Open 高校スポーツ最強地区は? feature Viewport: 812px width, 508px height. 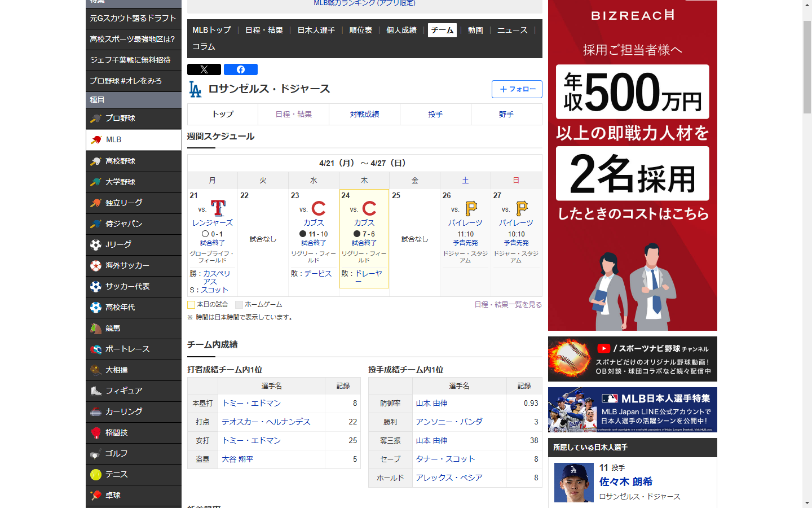134,39
